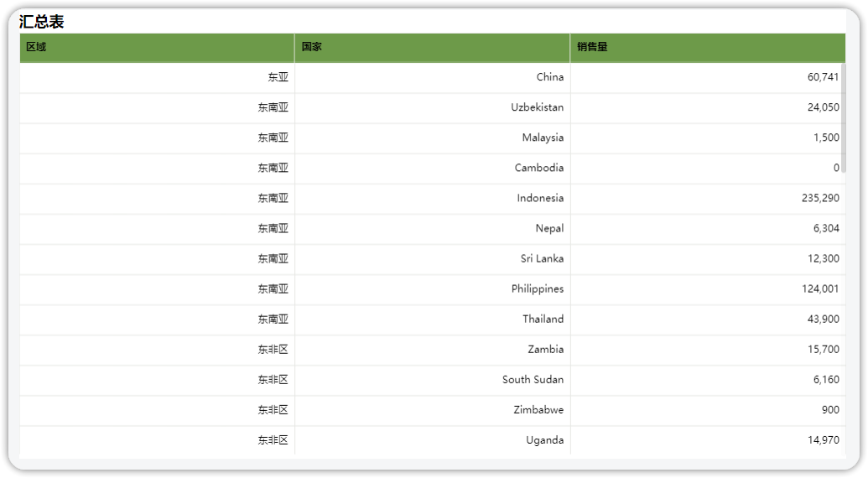Select the 东非区 cell in Zambia row
This screenshot has width=868, height=478.
pos(157,350)
